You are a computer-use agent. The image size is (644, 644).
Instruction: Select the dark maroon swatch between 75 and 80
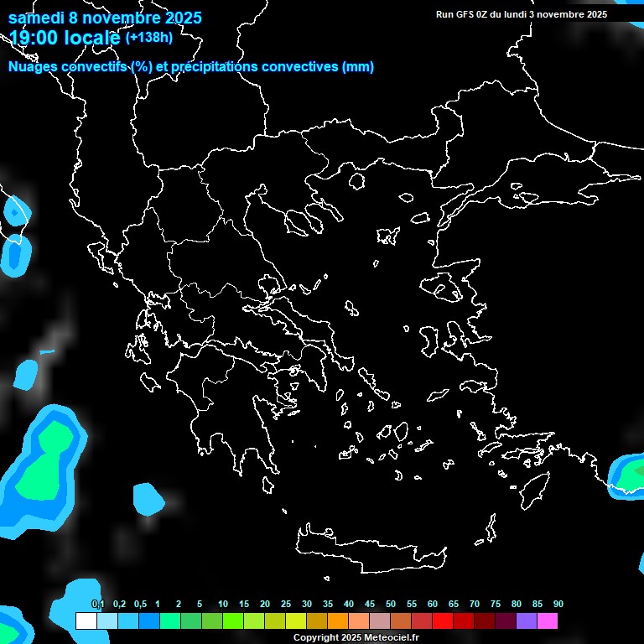point(506,621)
